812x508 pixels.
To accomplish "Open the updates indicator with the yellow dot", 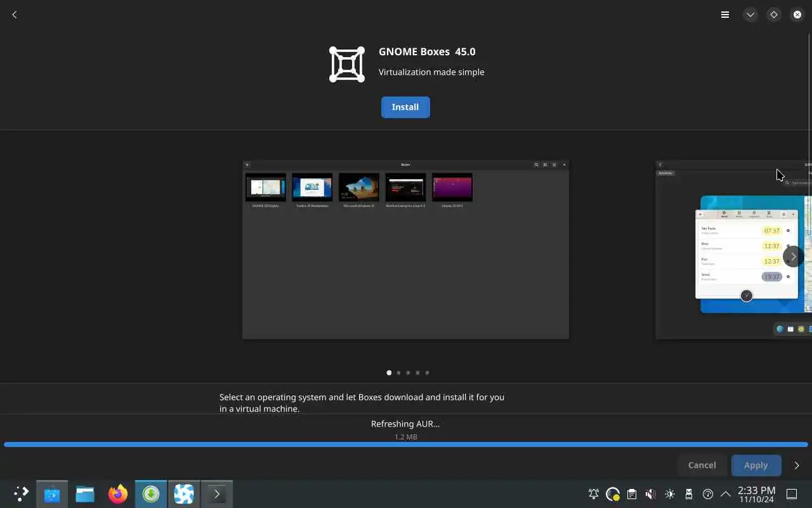I will tap(613, 494).
